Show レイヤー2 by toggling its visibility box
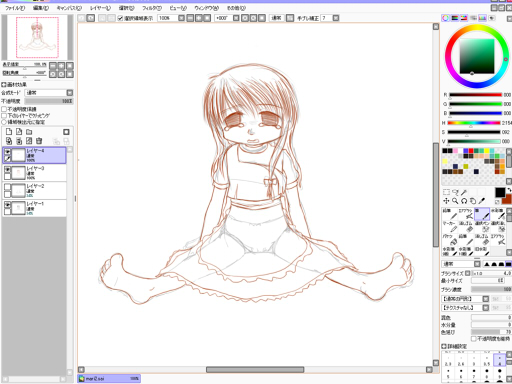This screenshot has width=512, height=384. [x=7, y=187]
